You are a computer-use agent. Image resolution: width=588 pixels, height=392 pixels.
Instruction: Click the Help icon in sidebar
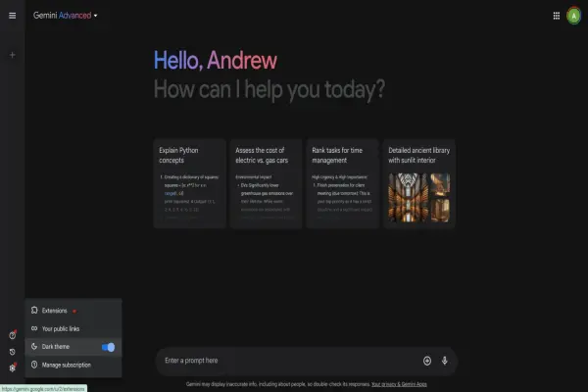[x=12, y=335]
